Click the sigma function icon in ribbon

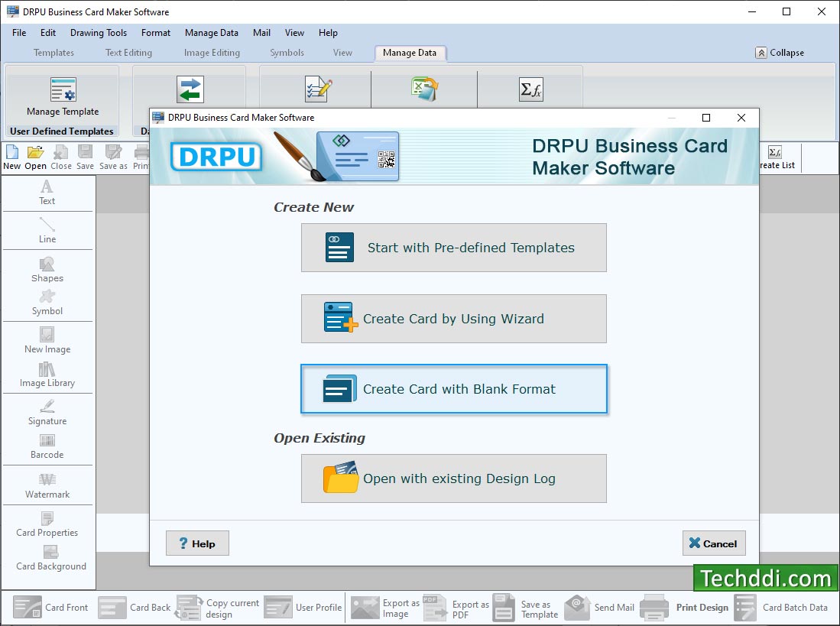531,89
